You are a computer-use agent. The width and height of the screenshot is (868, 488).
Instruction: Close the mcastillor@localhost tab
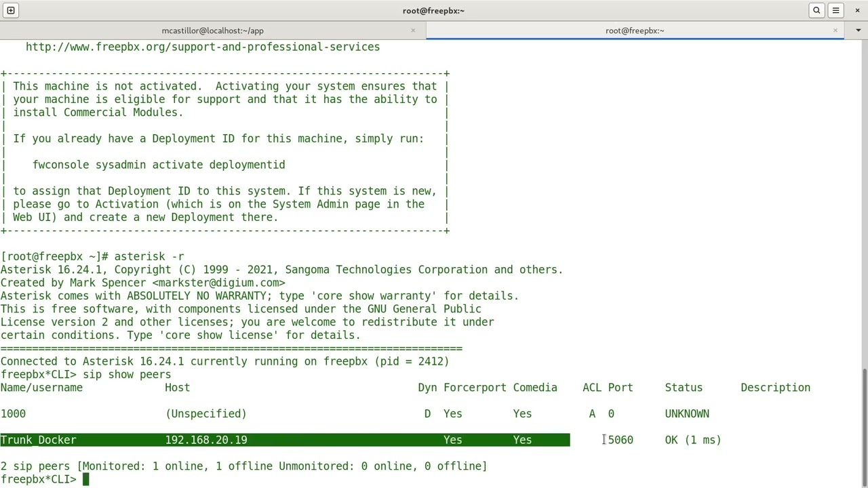coord(413,30)
